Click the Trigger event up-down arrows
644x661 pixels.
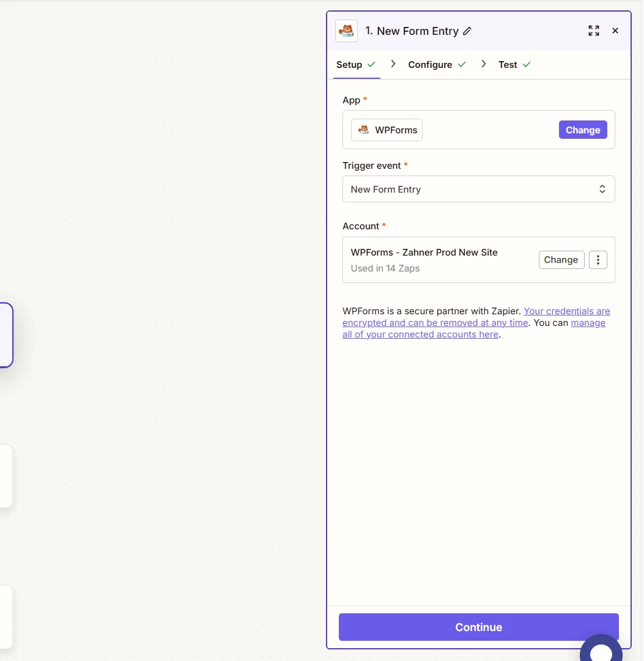point(602,190)
